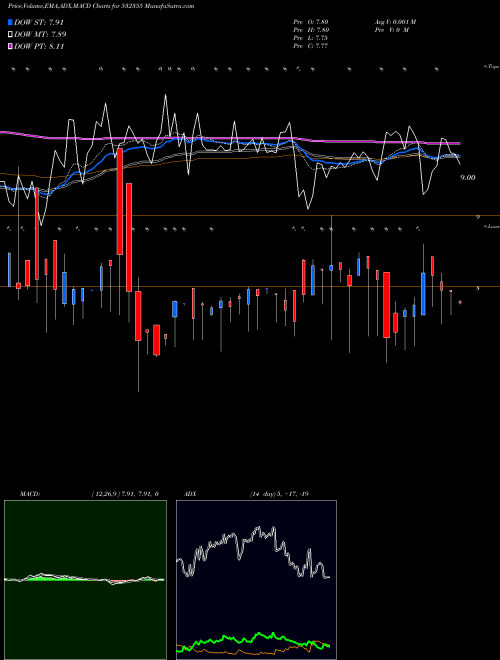
Task: Click the 'Pre L: 7.73' low value
Action: click(311, 38)
